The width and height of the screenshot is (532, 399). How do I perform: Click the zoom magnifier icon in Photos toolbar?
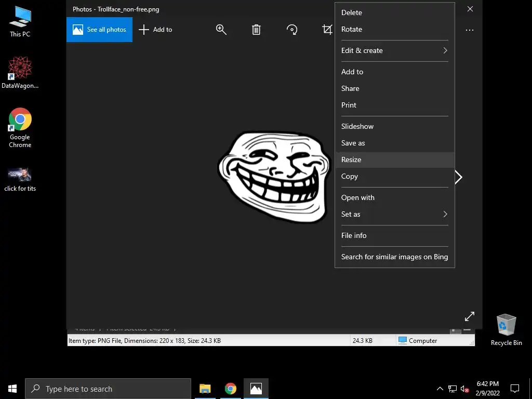pos(221,30)
